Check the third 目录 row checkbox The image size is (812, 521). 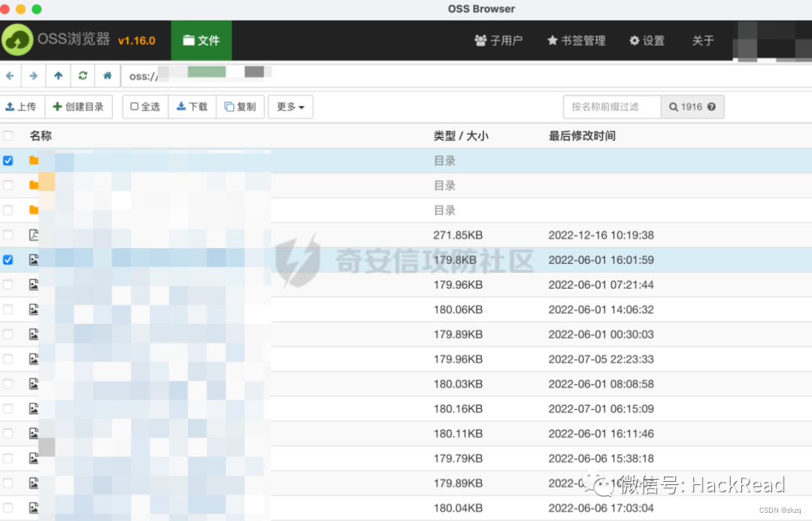click(x=8, y=210)
